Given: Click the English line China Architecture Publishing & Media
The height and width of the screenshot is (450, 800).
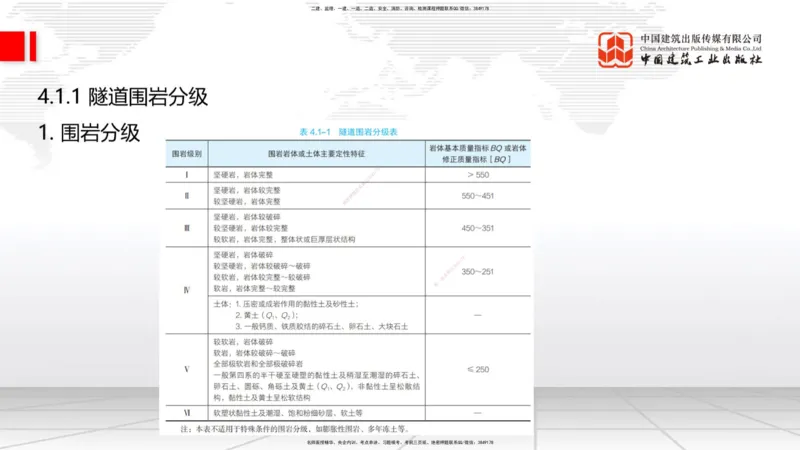Looking at the screenshot, I should coord(701,48).
